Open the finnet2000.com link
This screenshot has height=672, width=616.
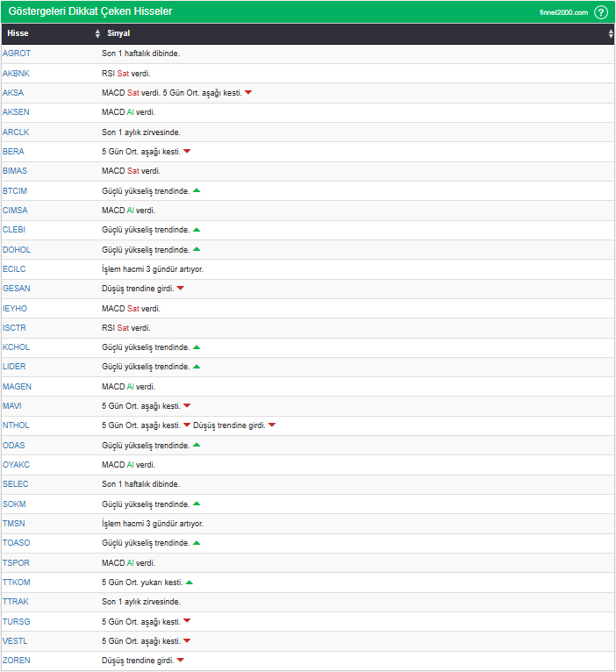(x=563, y=12)
